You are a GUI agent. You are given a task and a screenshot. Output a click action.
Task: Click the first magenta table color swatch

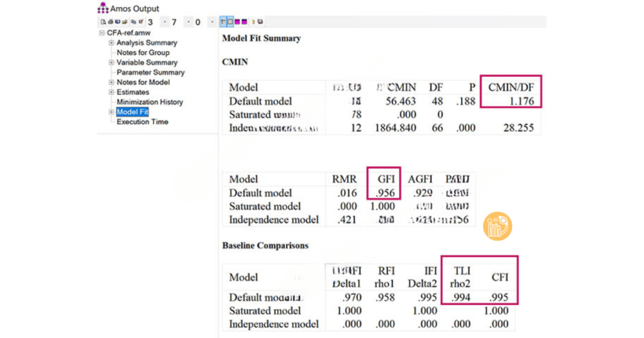tap(237, 22)
